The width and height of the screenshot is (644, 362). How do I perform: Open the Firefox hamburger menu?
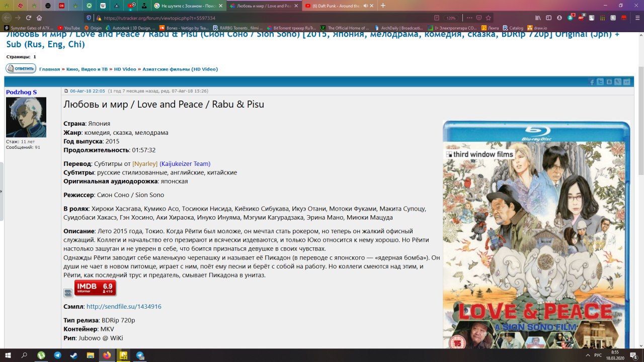(636, 18)
